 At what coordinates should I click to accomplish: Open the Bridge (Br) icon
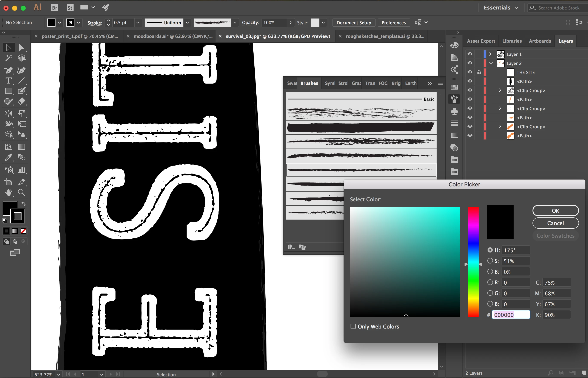click(54, 8)
